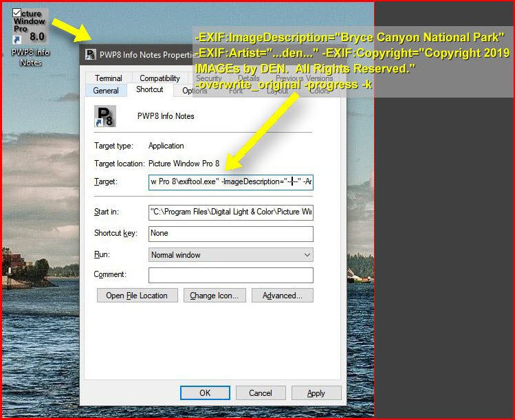Go to the Options tab

coord(195,91)
